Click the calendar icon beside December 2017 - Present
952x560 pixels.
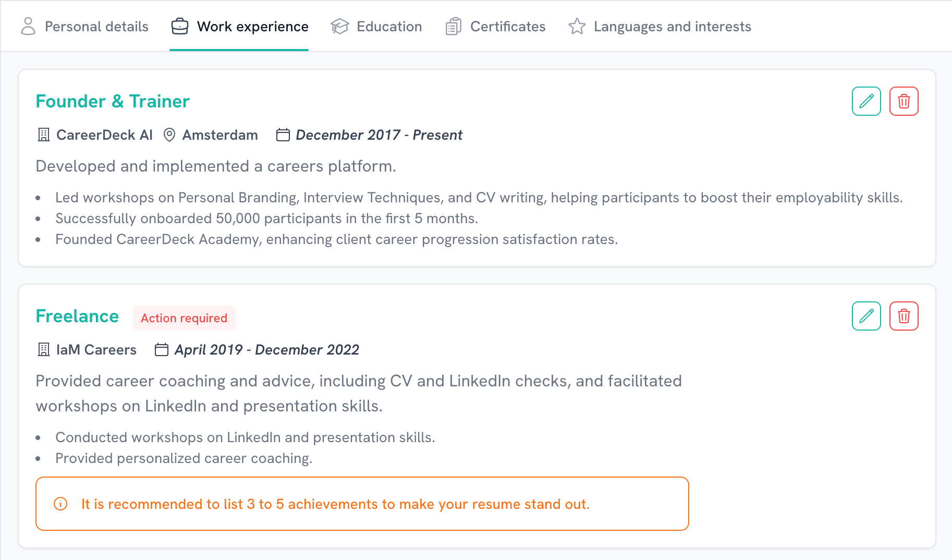point(283,135)
